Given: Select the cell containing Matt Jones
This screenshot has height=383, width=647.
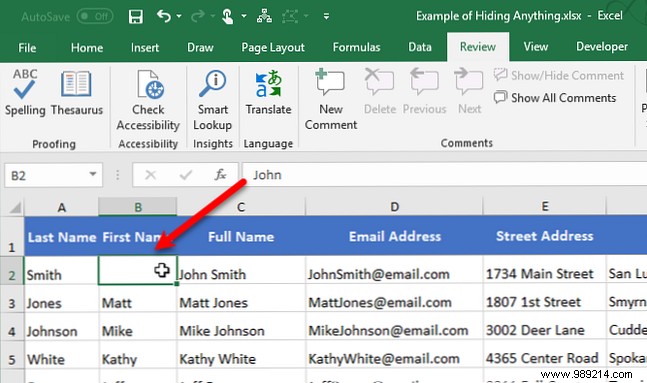Looking at the screenshot, I should tap(241, 298).
